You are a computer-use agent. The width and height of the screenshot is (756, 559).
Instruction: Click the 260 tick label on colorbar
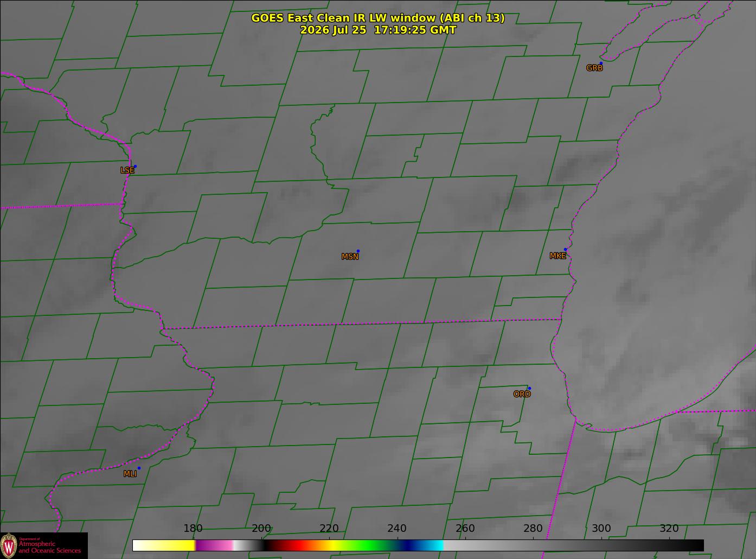(465, 529)
